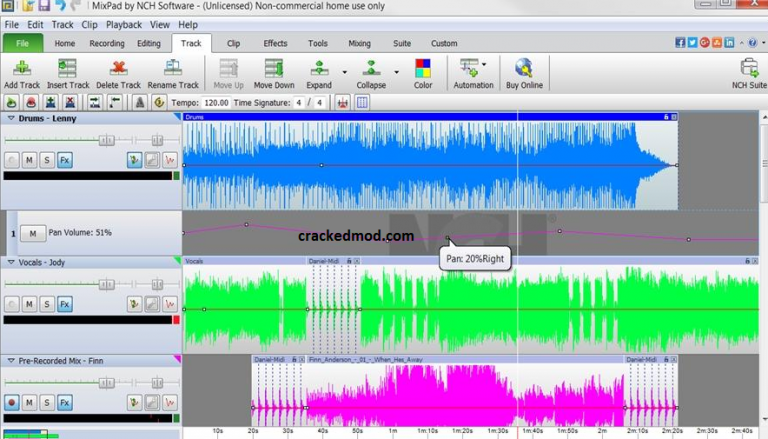Switch to the Recording ribbon tab
Viewport: 768px width, 439px height.
(107, 43)
